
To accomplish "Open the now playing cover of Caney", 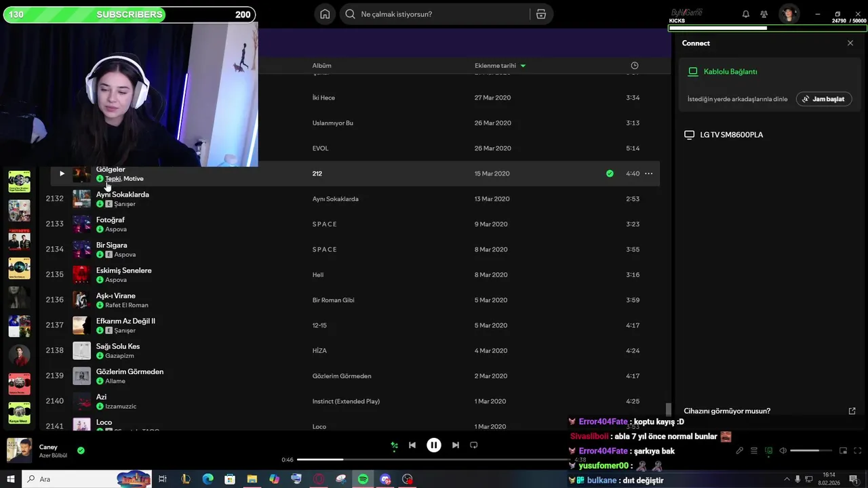I will click(x=19, y=450).
